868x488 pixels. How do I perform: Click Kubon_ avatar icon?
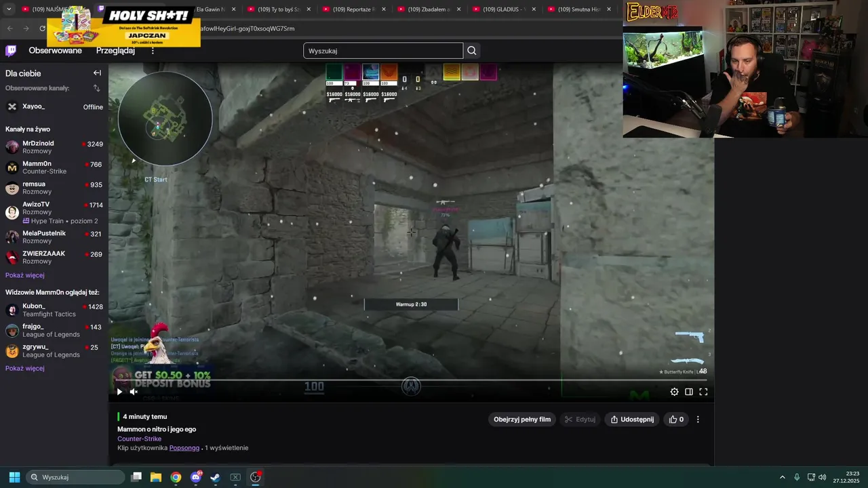12,310
